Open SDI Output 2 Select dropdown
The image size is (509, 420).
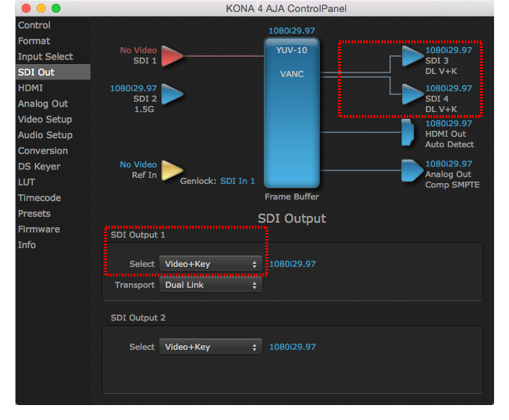[x=210, y=347]
